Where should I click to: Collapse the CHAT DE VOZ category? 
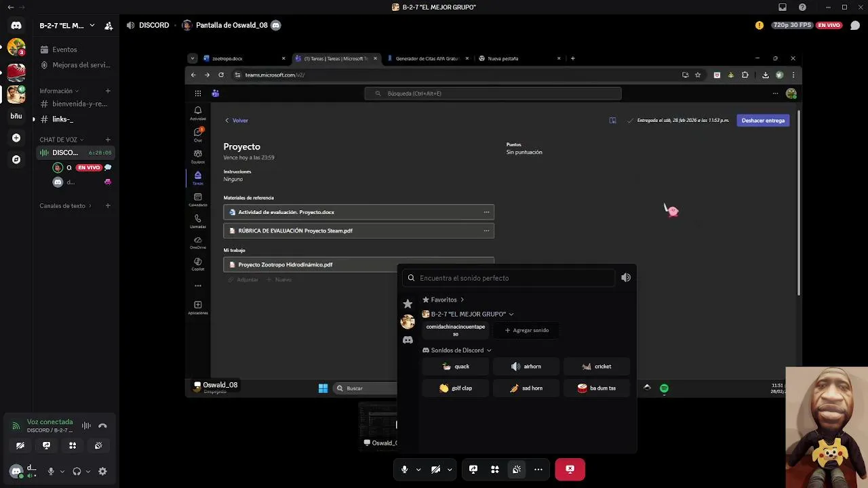[61, 140]
